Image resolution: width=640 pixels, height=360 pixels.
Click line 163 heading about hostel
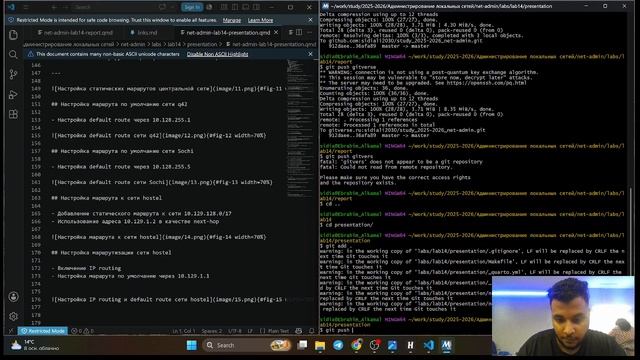tap(107, 198)
